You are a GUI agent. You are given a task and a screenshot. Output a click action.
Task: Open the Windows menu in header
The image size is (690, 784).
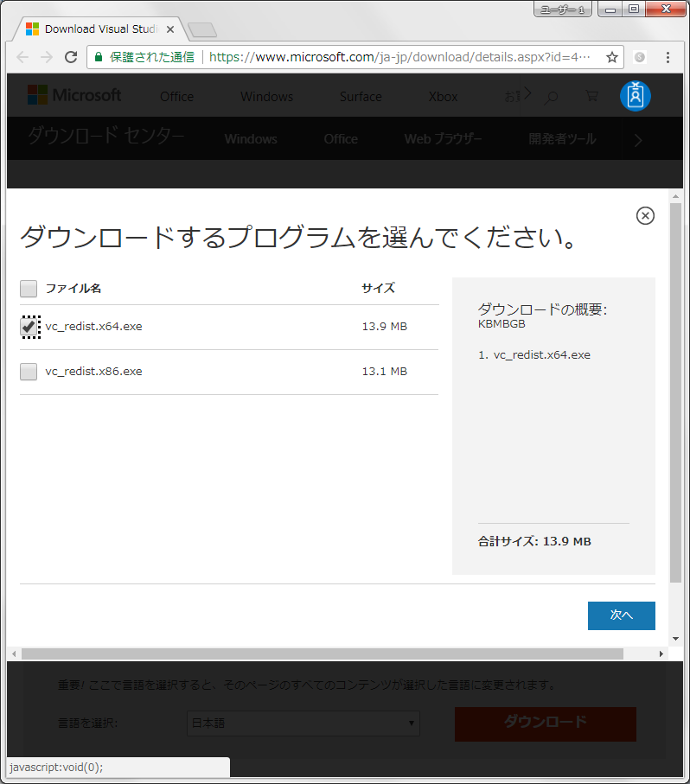coord(266,97)
